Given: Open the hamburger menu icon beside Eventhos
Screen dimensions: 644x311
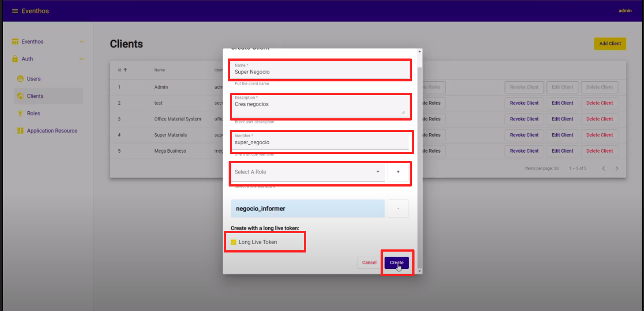Looking at the screenshot, I should point(15,11).
